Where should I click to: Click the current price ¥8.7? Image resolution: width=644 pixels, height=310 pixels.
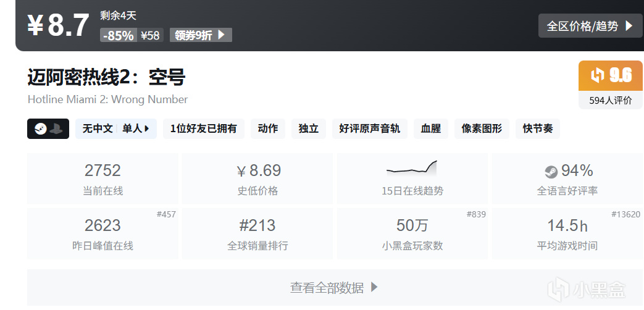click(x=58, y=25)
